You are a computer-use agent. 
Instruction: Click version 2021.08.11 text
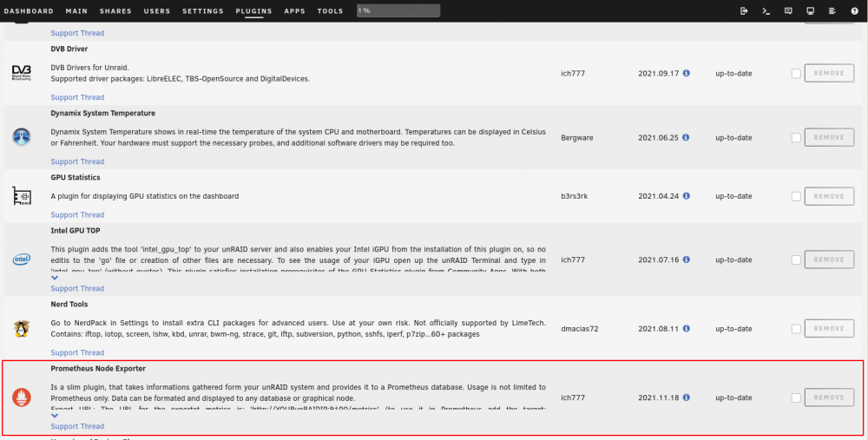[x=658, y=328]
